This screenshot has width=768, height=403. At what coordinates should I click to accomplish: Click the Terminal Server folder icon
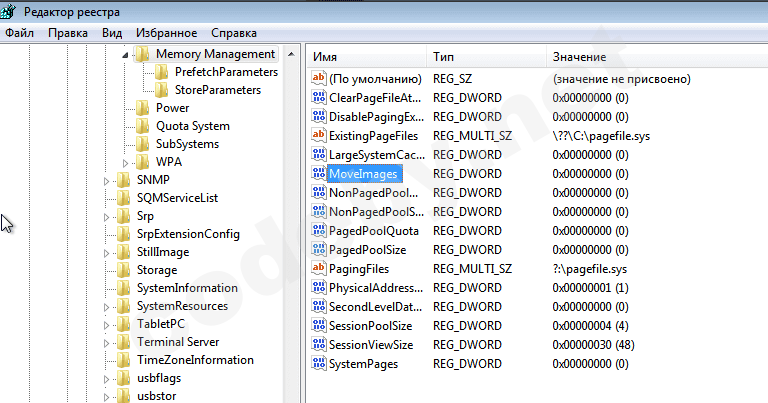click(124, 342)
